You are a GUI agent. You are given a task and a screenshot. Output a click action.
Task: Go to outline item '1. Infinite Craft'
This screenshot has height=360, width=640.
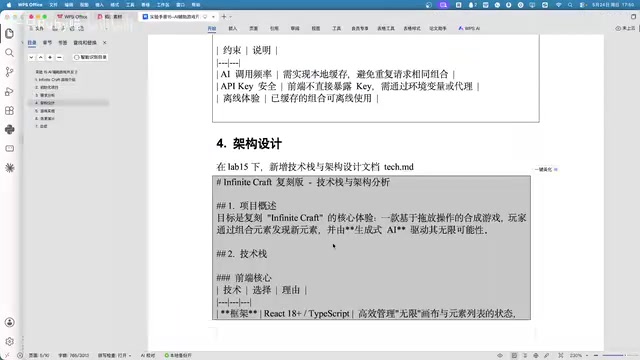coord(56,80)
